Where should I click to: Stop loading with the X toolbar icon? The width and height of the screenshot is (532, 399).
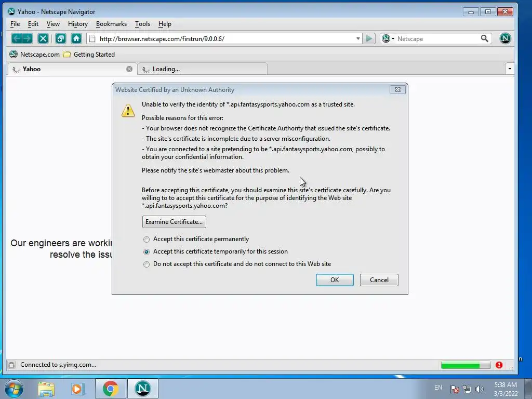click(43, 38)
